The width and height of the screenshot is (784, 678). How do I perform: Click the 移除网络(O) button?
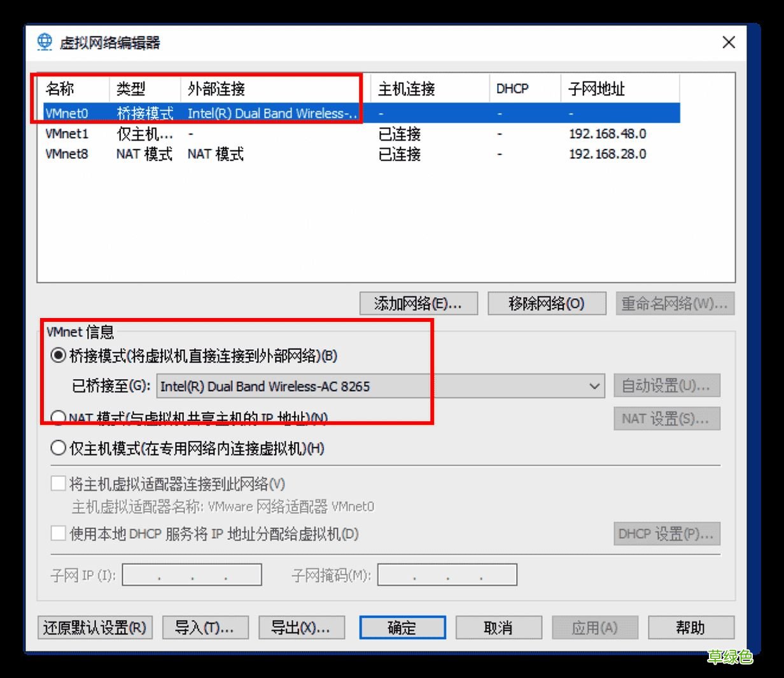point(547,303)
